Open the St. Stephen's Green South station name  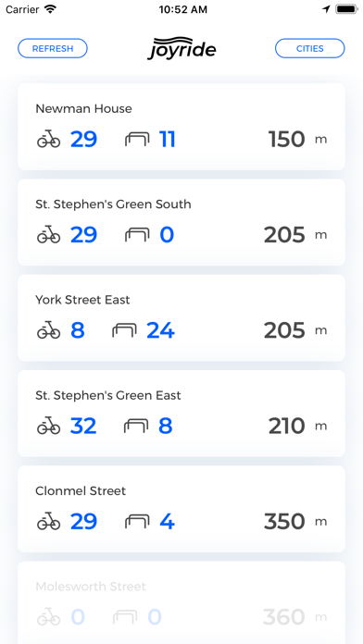coord(113,204)
